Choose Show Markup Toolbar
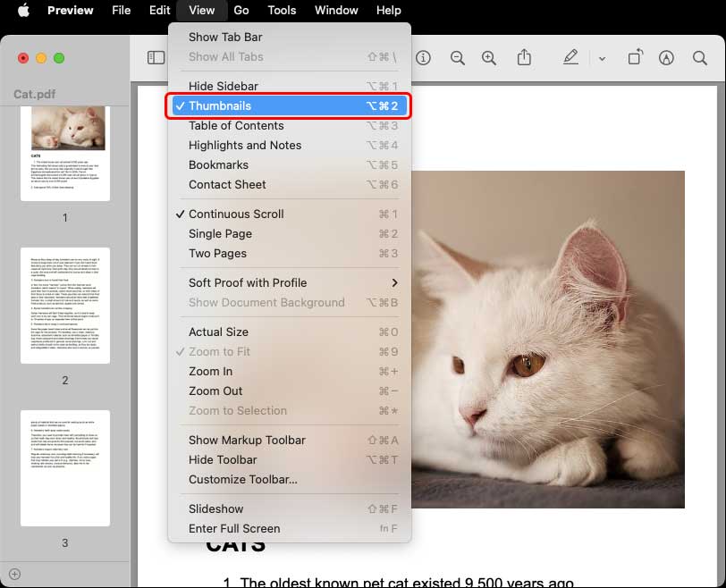Screen dimensions: 726x588 (290, 441)
